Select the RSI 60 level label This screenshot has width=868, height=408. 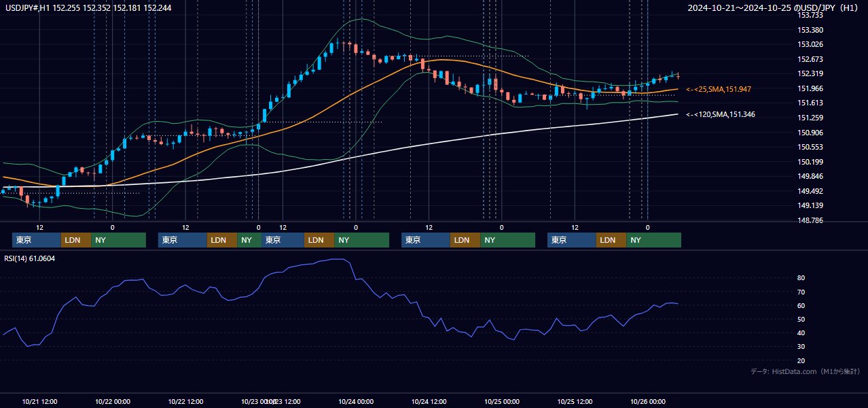801,305
